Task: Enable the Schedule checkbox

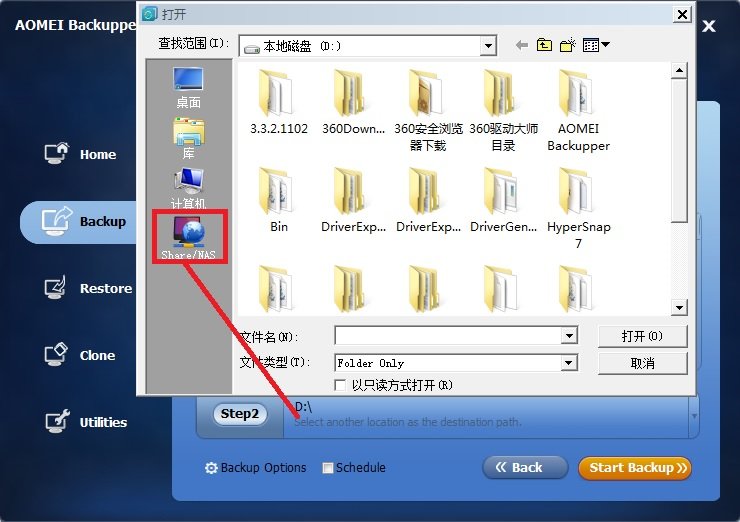Action: (328, 468)
